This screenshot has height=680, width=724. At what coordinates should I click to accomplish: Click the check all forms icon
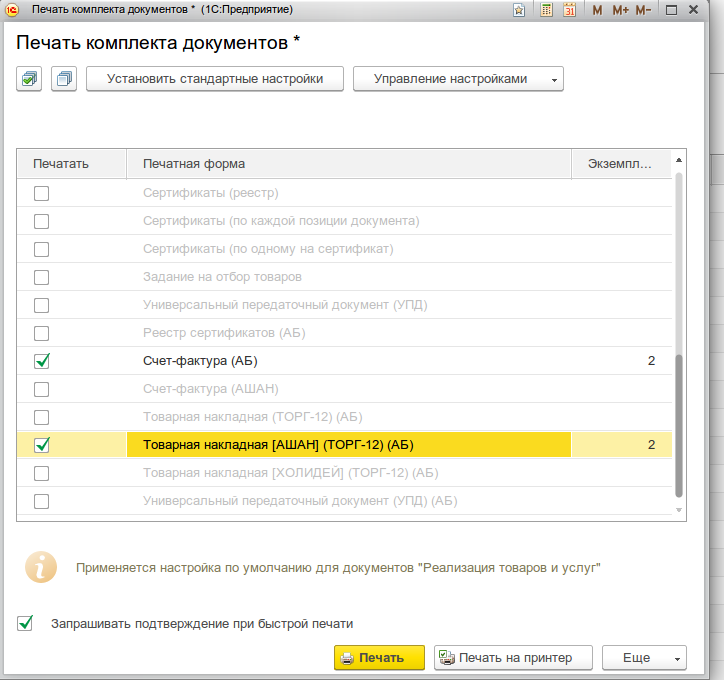tap(29, 79)
